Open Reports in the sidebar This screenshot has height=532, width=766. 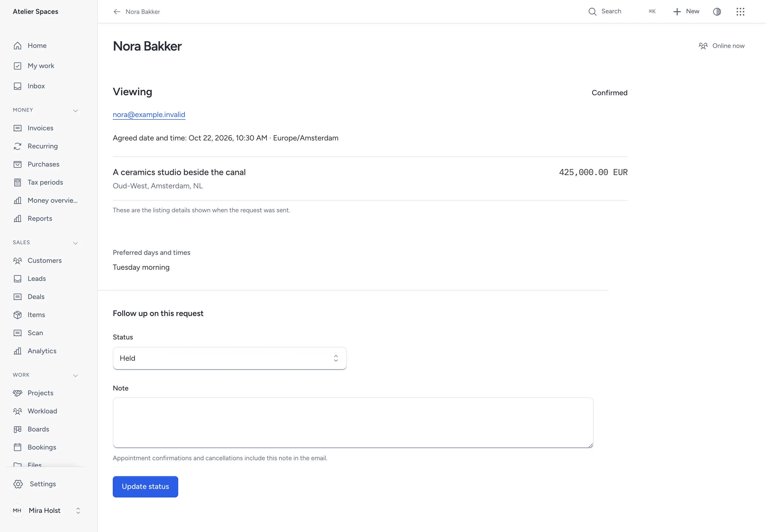[x=40, y=219]
